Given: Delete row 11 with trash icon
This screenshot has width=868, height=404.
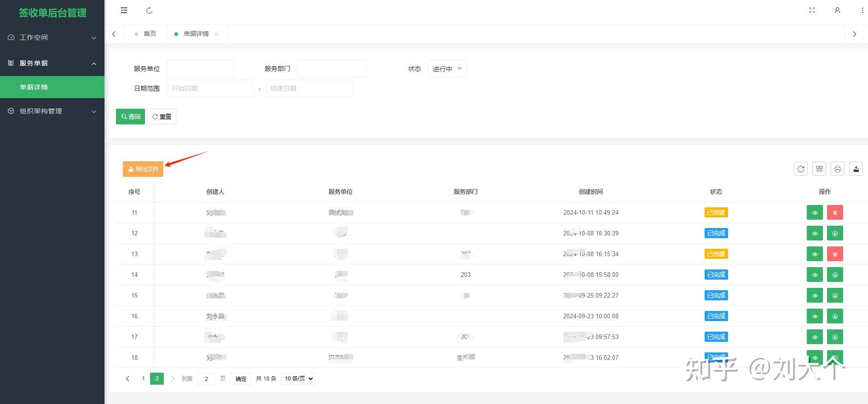Looking at the screenshot, I should pyautogui.click(x=835, y=213).
